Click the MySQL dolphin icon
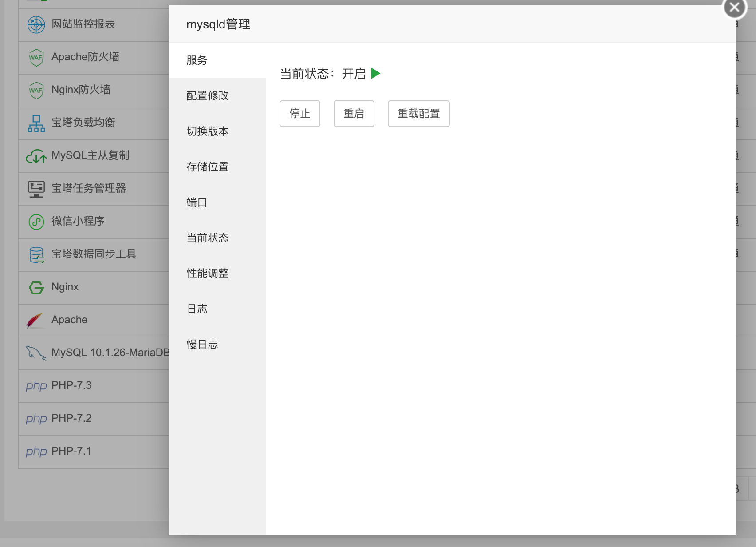The image size is (756, 547). point(36,353)
